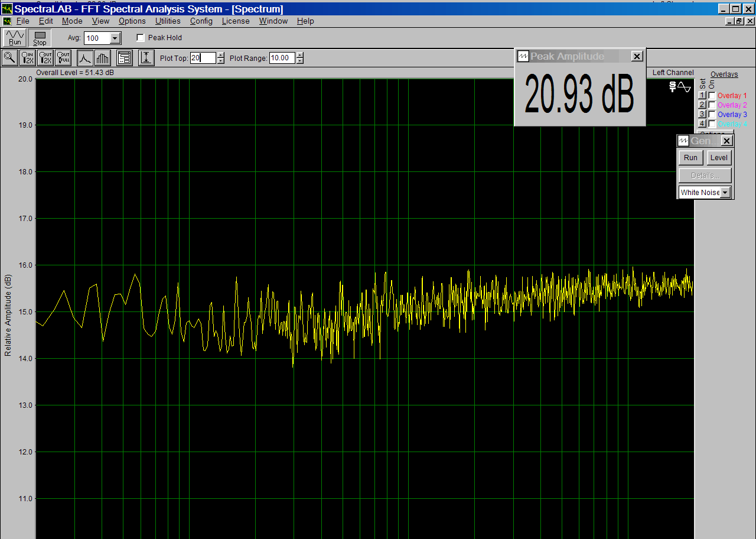Click Run in the generator panel
The height and width of the screenshot is (539, 756).
tap(690, 158)
